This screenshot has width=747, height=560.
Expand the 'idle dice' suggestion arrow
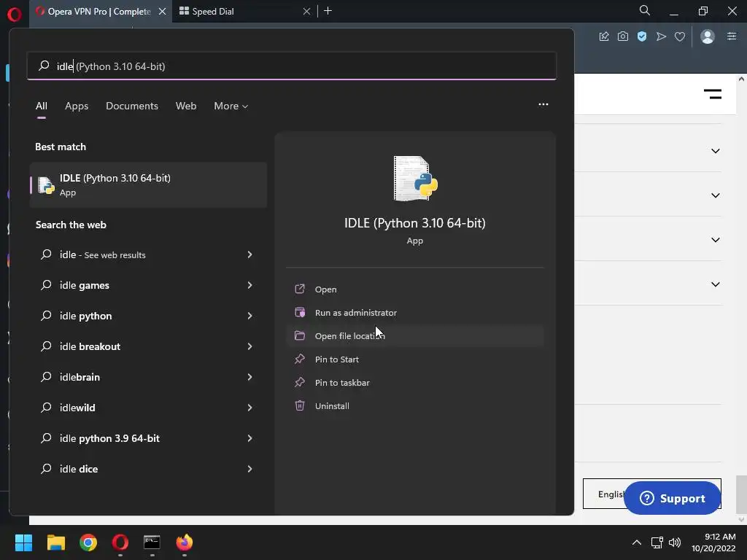pos(249,469)
